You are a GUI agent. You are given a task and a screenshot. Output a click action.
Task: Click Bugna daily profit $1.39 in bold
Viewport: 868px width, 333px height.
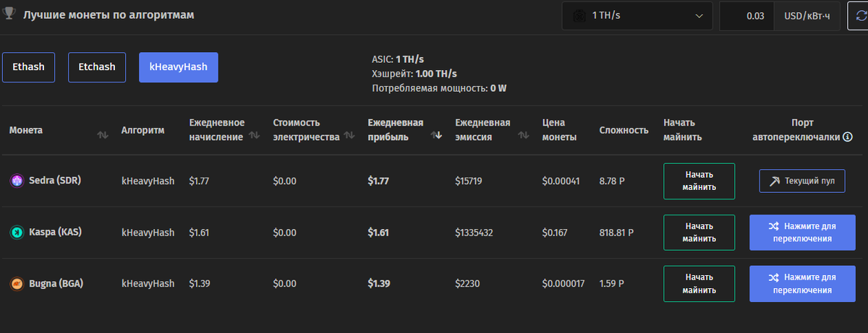click(x=378, y=284)
